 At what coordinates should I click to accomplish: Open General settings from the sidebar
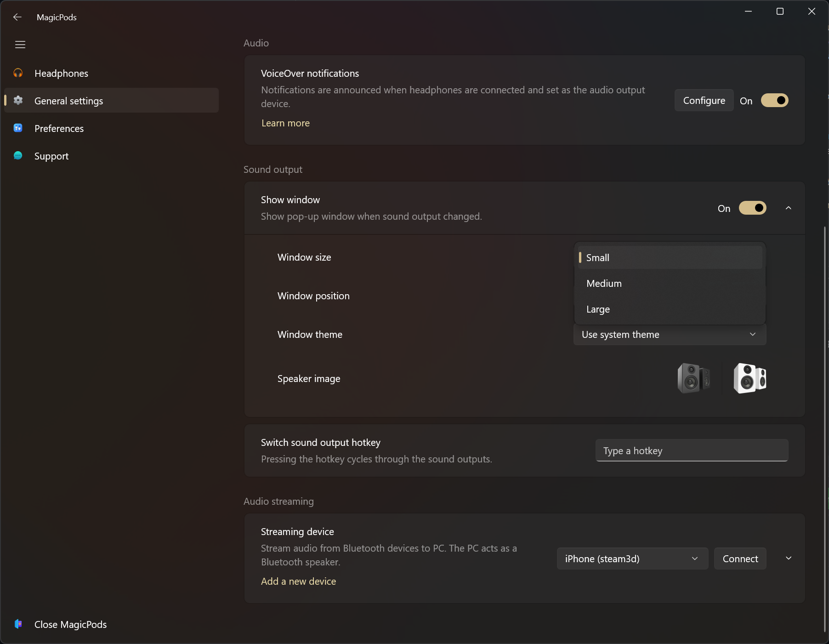tap(68, 100)
